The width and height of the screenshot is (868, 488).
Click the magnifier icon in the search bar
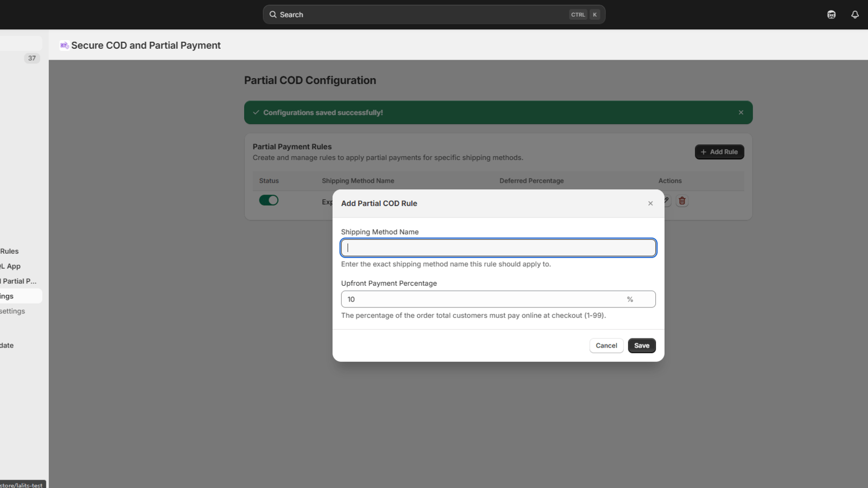(x=273, y=15)
